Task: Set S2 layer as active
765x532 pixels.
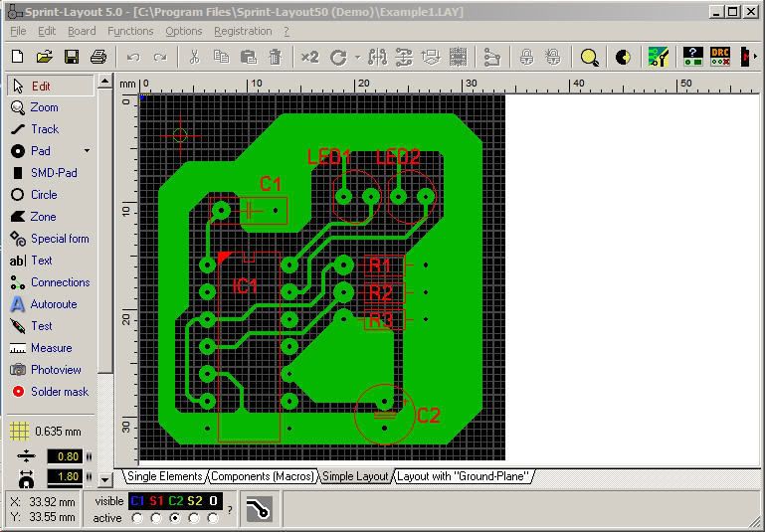Action: 195,518
